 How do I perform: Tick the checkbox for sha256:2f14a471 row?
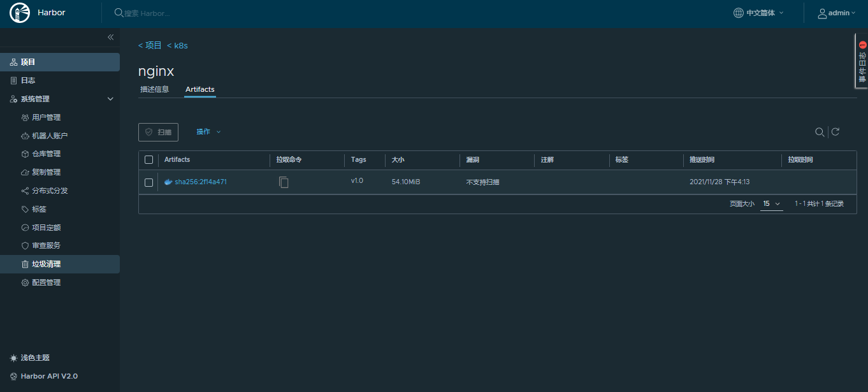148,182
